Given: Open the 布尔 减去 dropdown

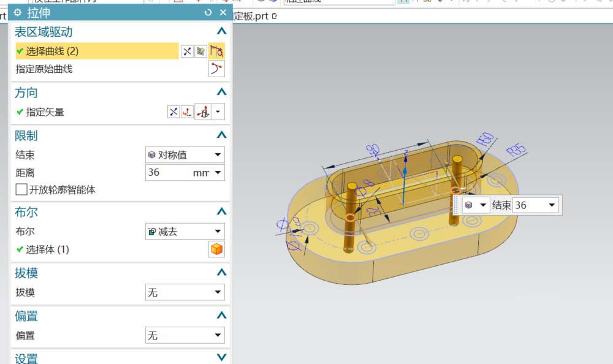Looking at the screenshot, I should (x=185, y=232).
